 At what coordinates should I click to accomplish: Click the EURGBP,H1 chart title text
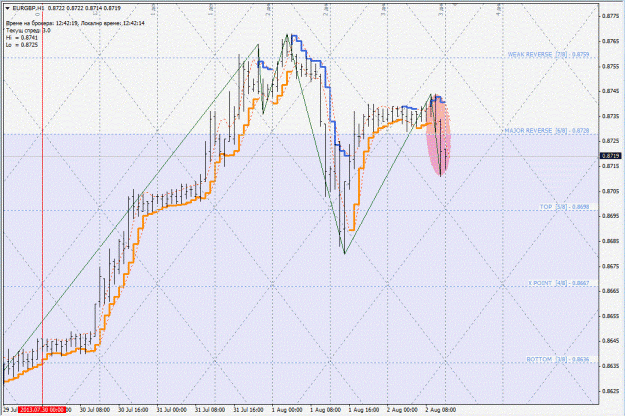27,8
